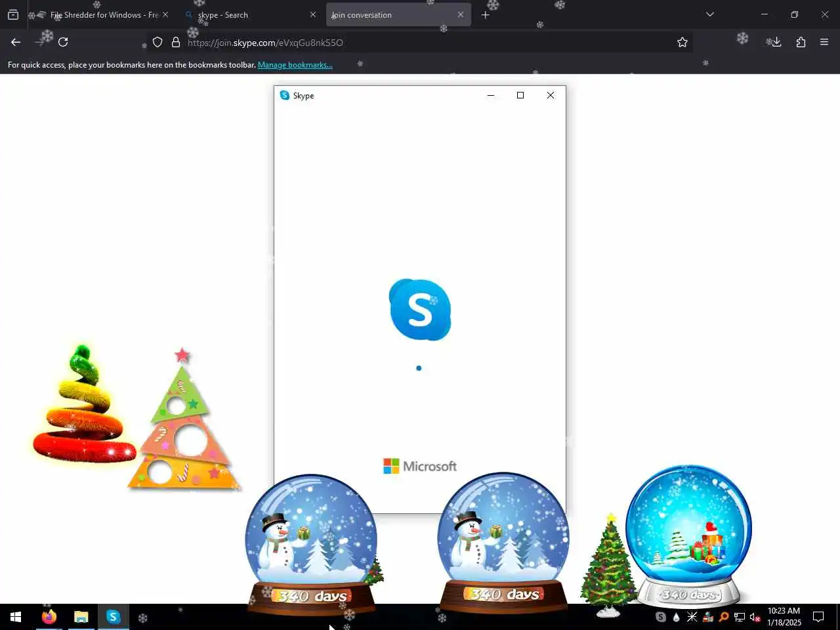Select the Join conversation tab
This screenshot has width=840, height=630.
[x=398, y=14]
